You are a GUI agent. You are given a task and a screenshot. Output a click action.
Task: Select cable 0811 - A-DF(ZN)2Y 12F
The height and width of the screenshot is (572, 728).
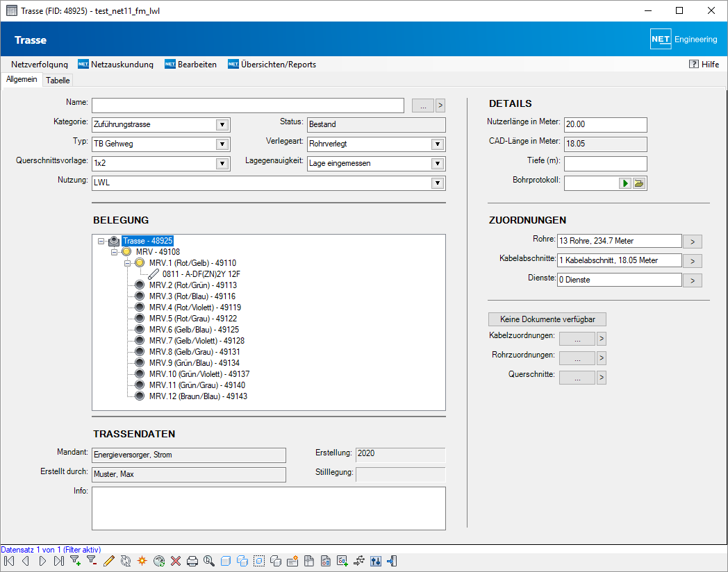tap(201, 274)
